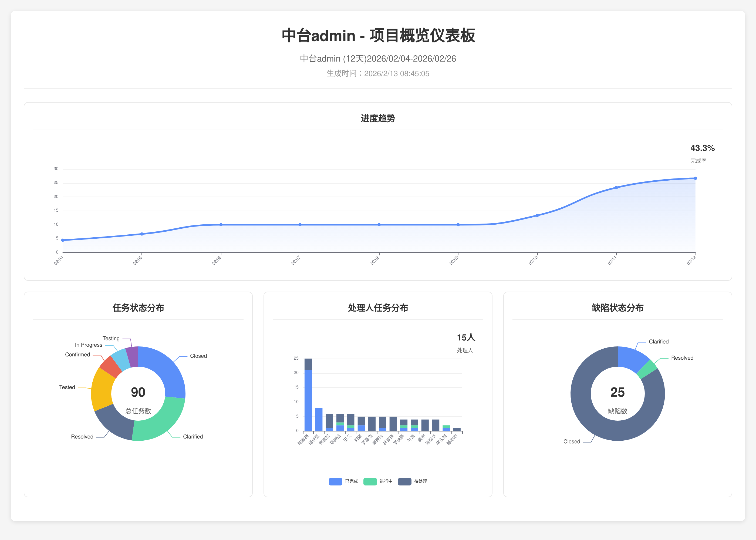756x540 pixels.
Task: Select the yellow Tested donut slice
Action: click(102, 390)
